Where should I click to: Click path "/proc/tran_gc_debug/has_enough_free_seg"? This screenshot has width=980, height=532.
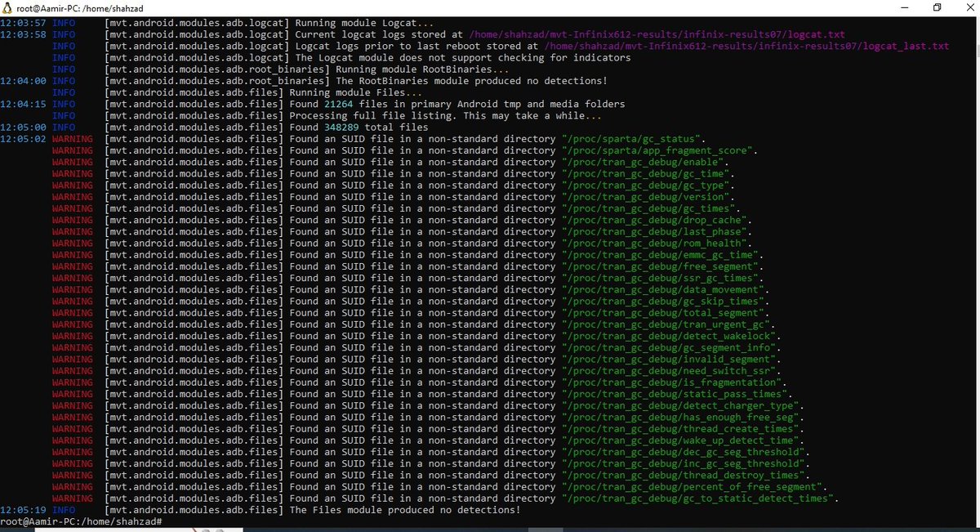(682, 418)
